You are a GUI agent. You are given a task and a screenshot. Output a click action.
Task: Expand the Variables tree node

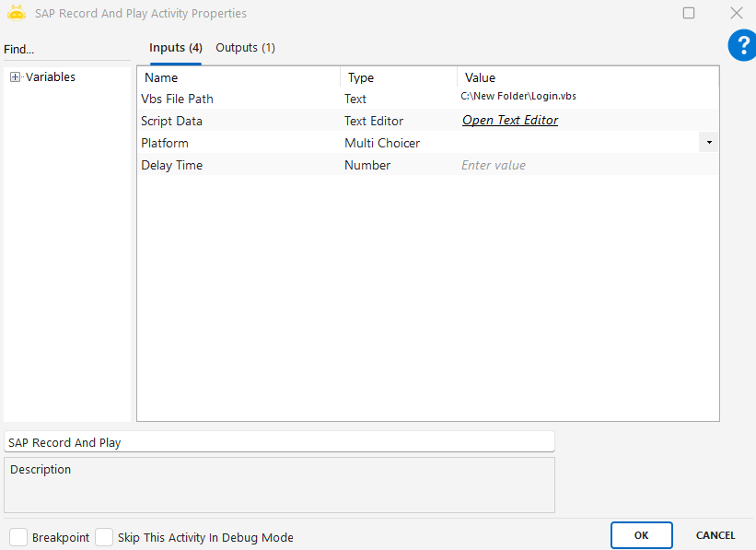pos(15,77)
